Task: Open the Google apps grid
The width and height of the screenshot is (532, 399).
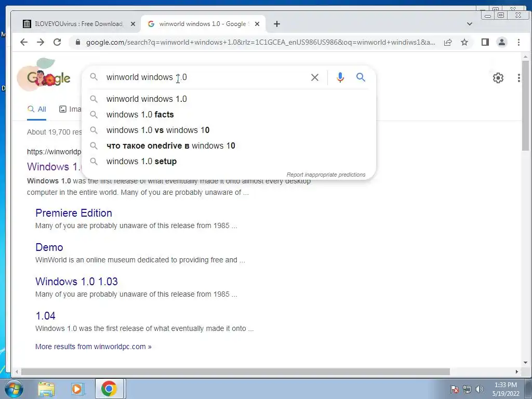Action: (519, 78)
